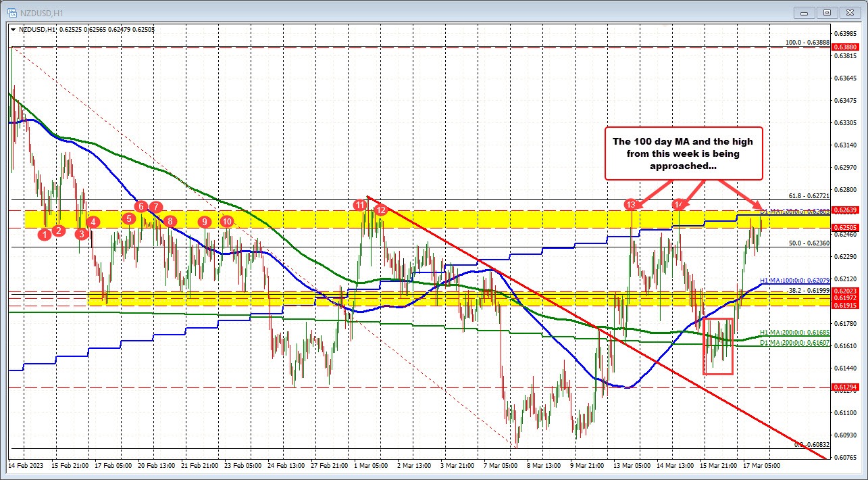Maximize the NZDUSD,H1 chart window

click(827, 12)
